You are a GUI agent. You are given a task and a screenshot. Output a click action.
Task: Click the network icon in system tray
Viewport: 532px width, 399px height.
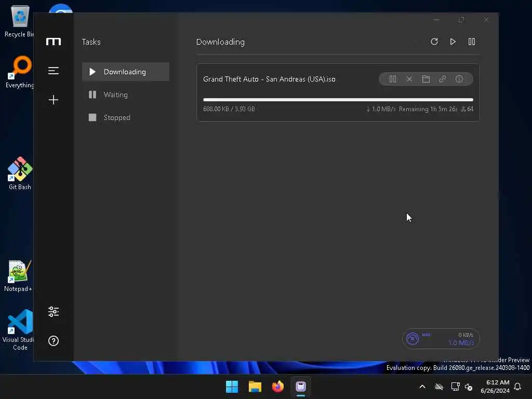455,387
